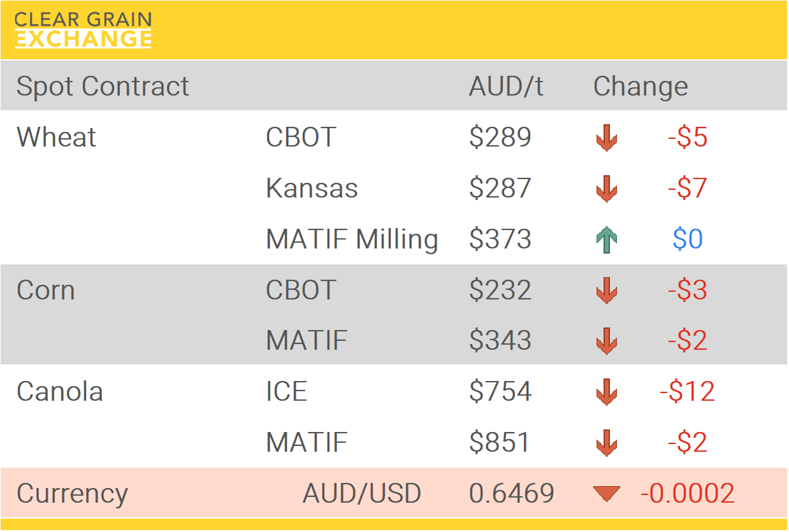Click the red down arrow for Corn CBOT
Screen dimensions: 789x532
click(606, 290)
